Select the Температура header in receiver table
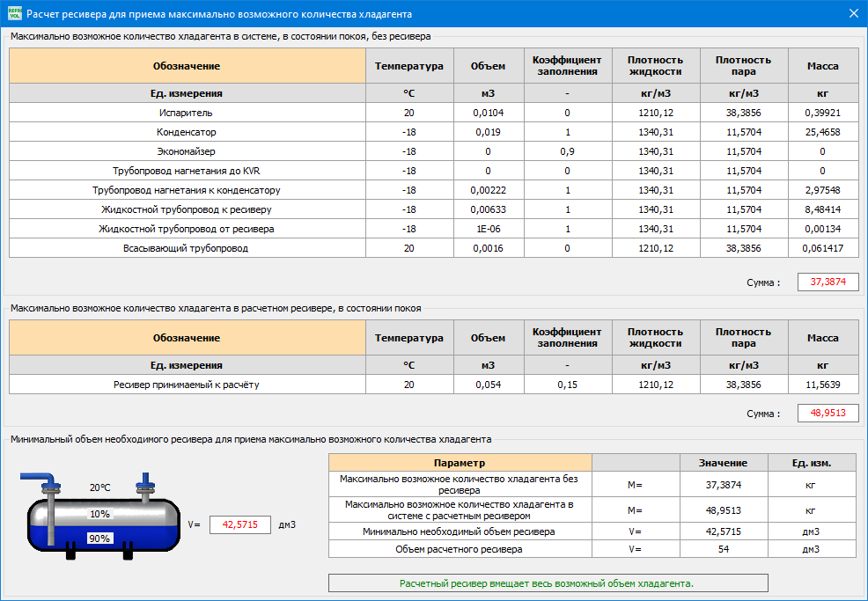The height and width of the screenshot is (601, 868). pos(409,338)
